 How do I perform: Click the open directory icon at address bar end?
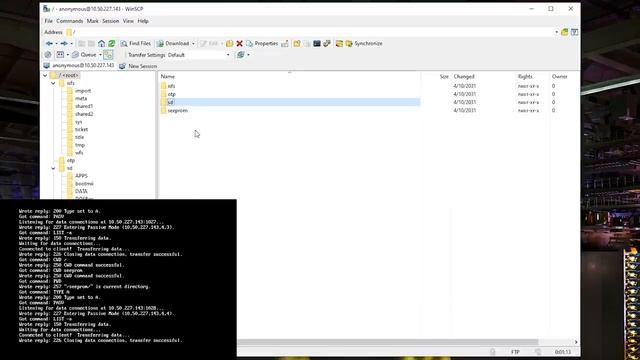pos(564,32)
